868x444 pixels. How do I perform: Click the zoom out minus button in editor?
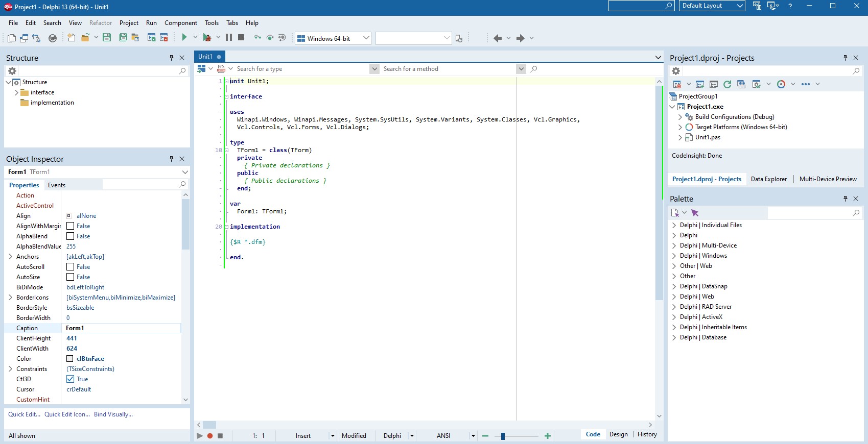coord(485,436)
